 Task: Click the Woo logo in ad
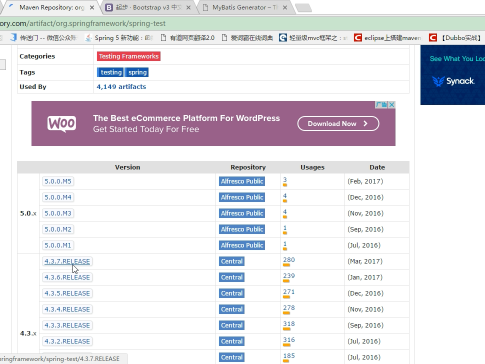tap(62, 124)
